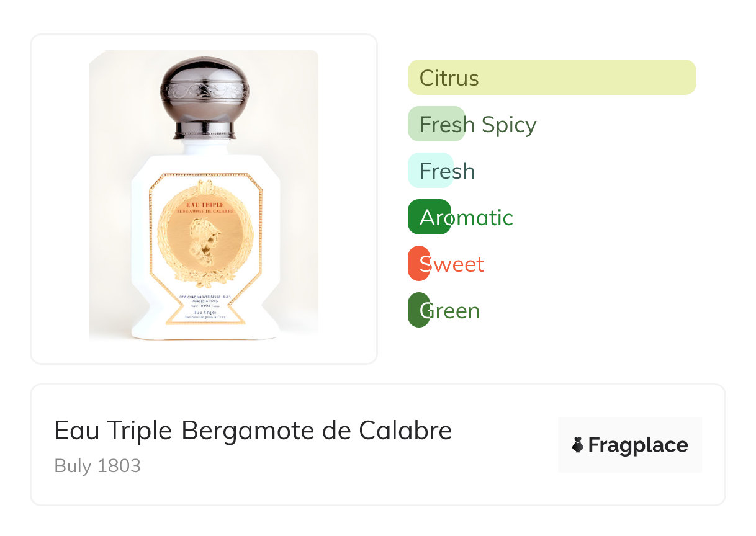This screenshot has height=536, width=756.
Task: Click the small print at the bottle label bottom
Action: tap(204, 315)
